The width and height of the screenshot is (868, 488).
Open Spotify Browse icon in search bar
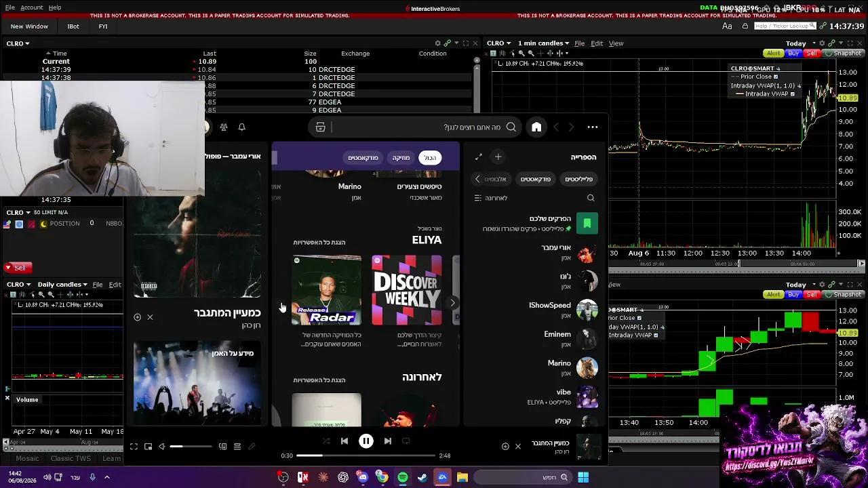click(x=321, y=127)
